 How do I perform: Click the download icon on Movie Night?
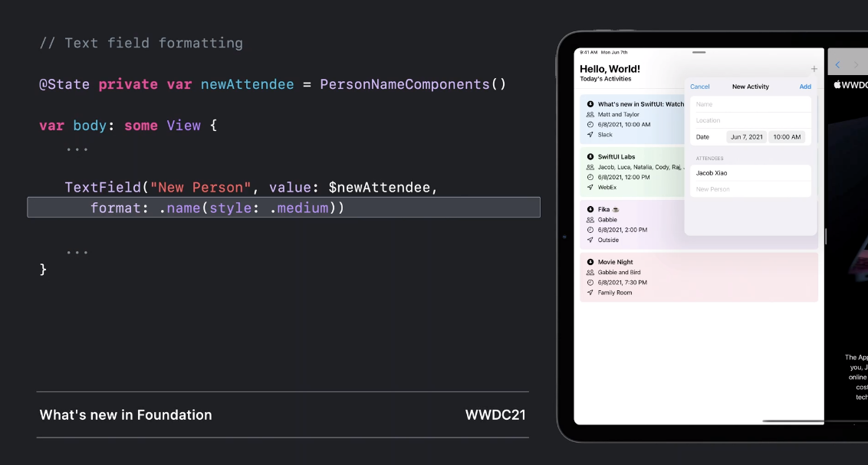590,262
